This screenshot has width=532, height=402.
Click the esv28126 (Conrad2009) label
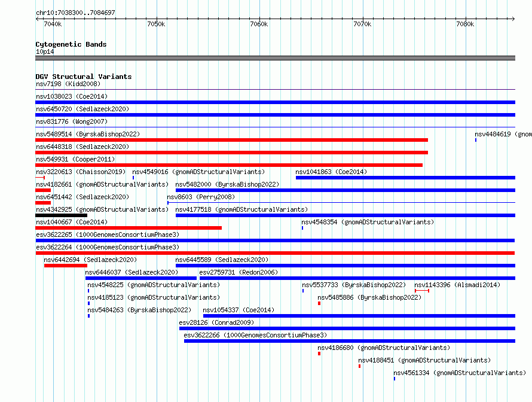click(216, 322)
